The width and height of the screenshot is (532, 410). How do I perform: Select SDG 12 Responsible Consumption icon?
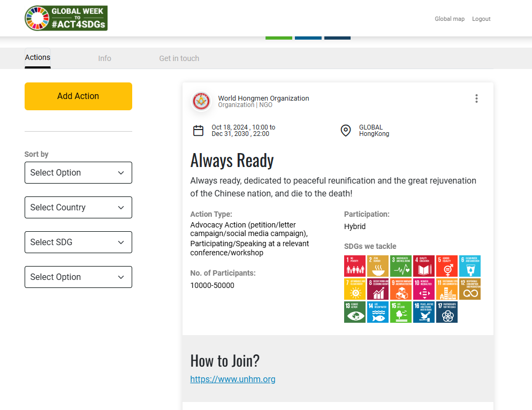(x=470, y=289)
